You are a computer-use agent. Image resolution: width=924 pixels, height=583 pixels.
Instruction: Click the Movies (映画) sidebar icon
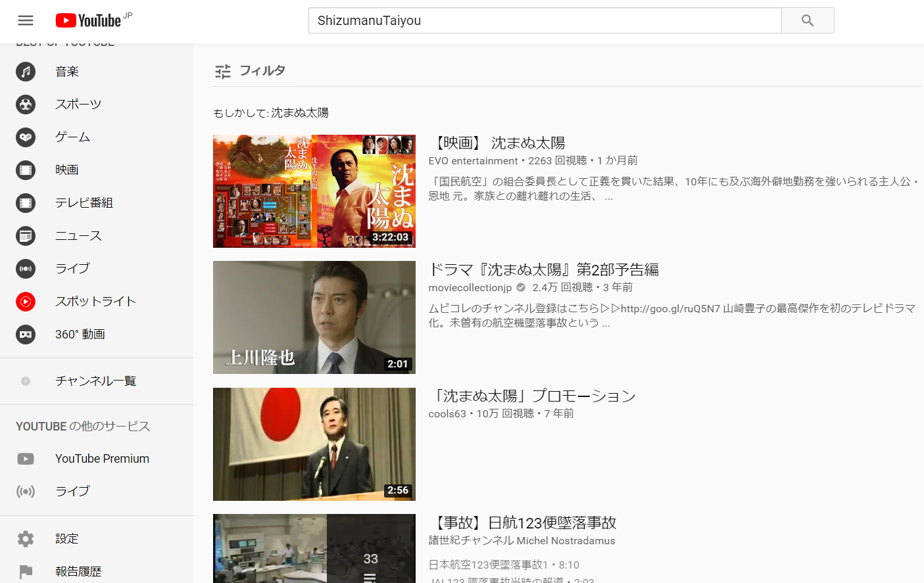26,170
